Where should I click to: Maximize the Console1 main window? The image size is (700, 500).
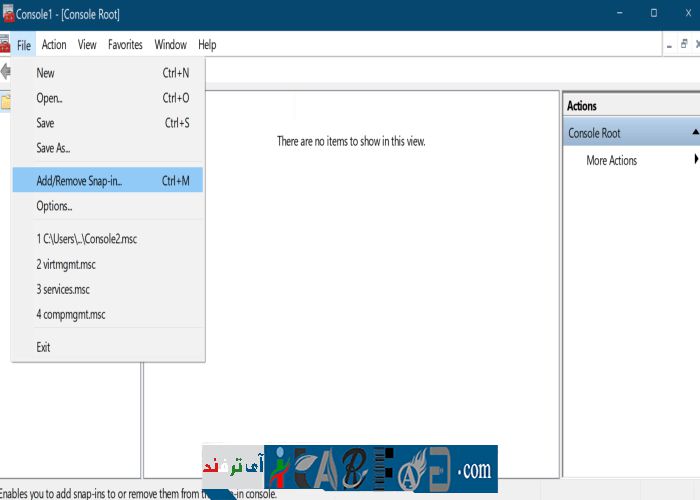click(653, 14)
